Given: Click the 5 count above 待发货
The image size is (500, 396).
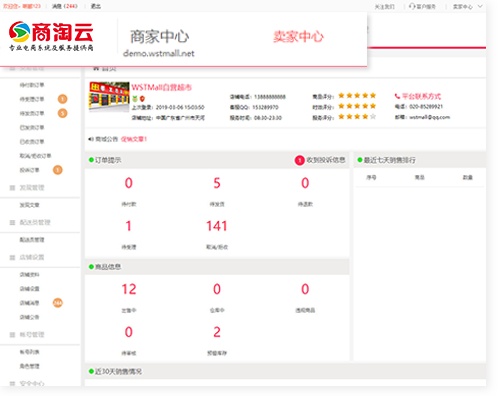Looking at the screenshot, I should click(217, 183).
